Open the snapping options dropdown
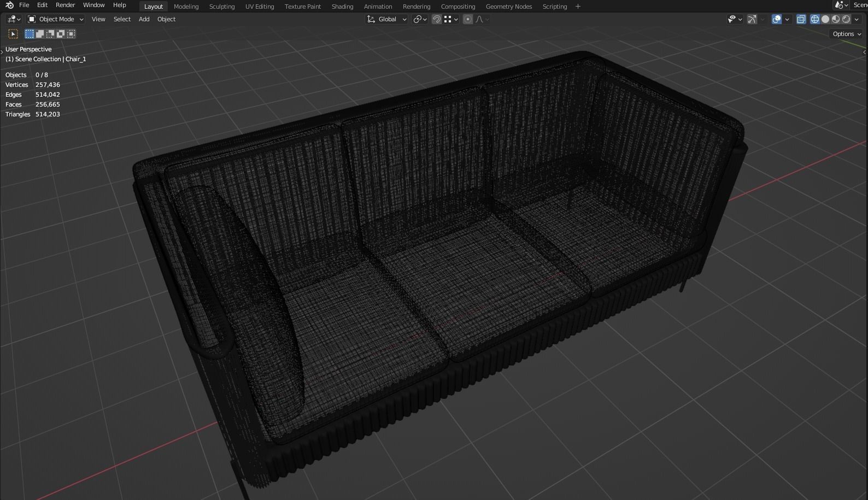The width and height of the screenshot is (868, 500). point(451,19)
